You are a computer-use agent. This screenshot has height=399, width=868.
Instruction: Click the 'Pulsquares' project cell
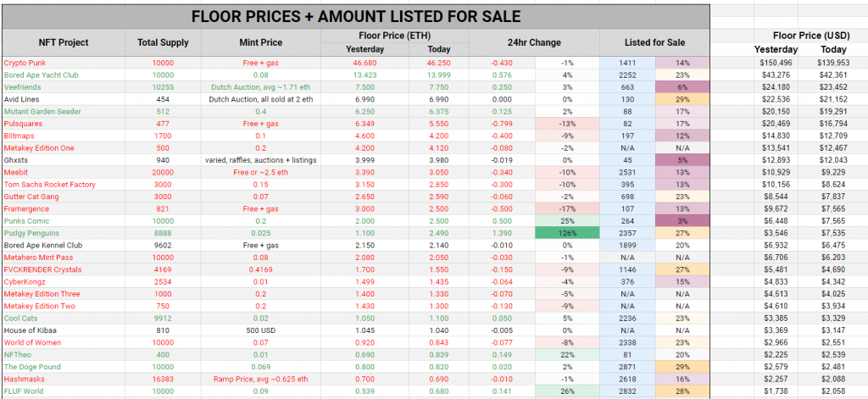pos(64,124)
